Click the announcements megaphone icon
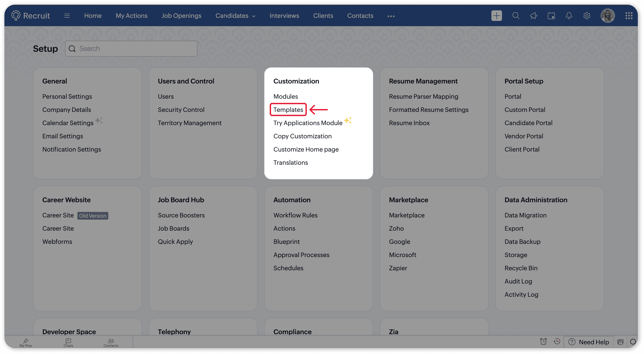The width and height of the screenshot is (644, 354). tap(534, 16)
